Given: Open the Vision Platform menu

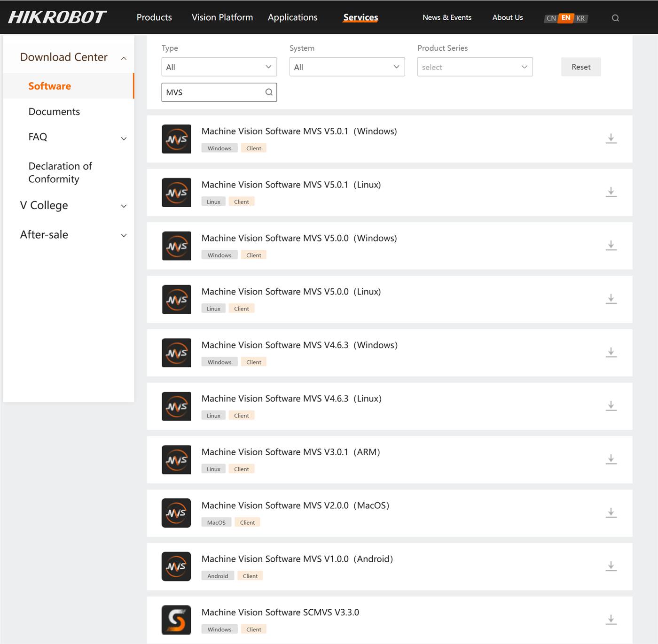Looking at the screenshot, I should coord(222,17).
